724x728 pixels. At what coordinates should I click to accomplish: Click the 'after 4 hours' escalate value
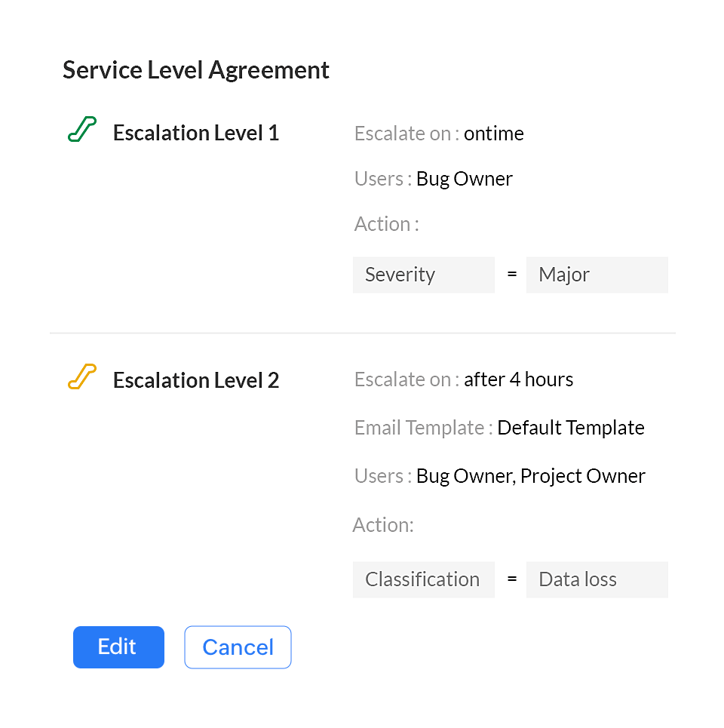(518, 379)
